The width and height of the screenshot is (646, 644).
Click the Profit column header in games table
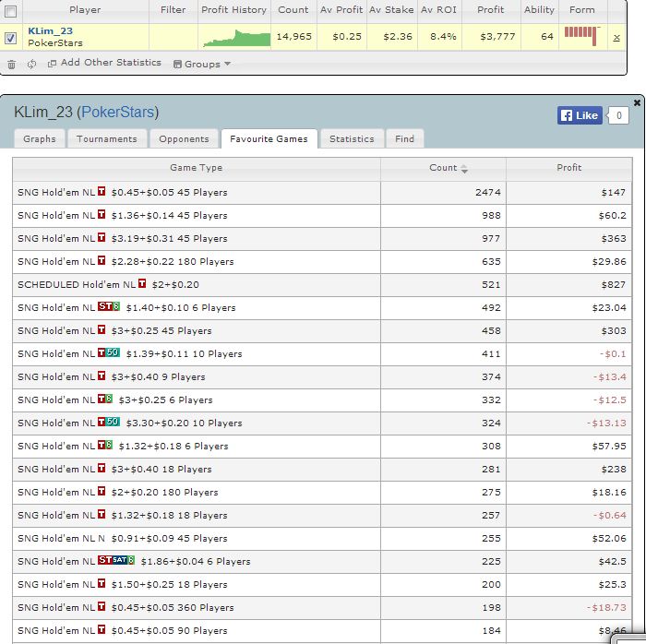click(569, 168)
